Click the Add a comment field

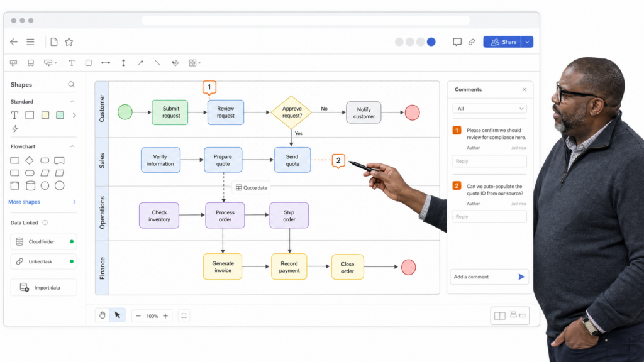483,277
